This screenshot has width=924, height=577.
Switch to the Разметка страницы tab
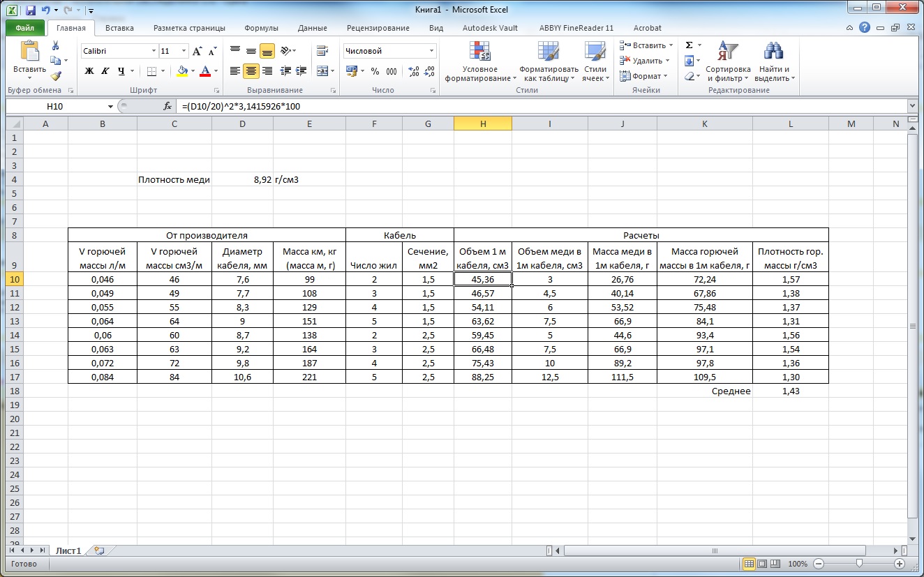point(189,28)
